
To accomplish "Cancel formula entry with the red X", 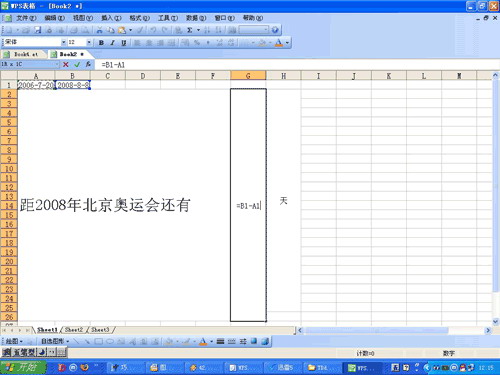I will coord(66,64).
